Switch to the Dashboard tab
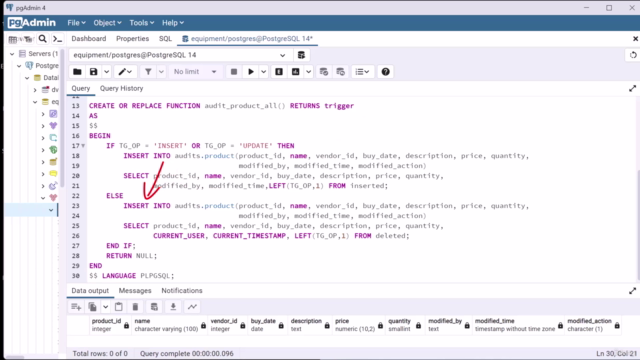The width and height of the screenshot is (640, 360). [x=89, y=39]
